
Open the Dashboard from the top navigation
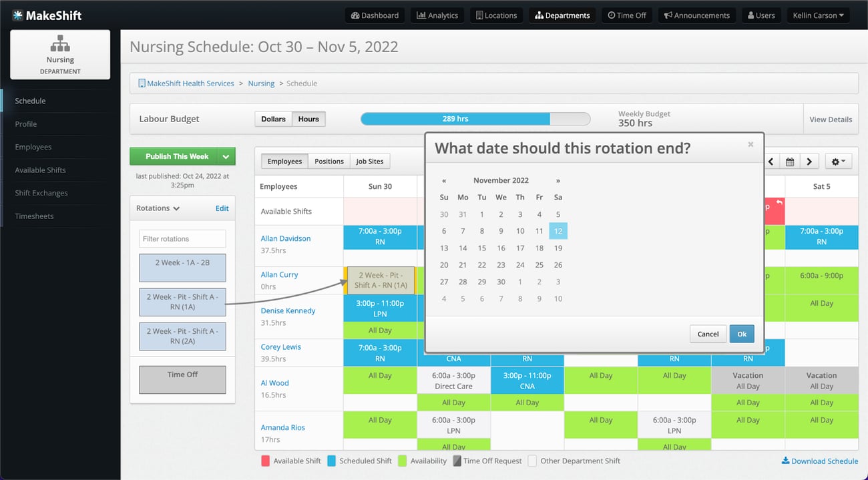(x=375, y=15)
